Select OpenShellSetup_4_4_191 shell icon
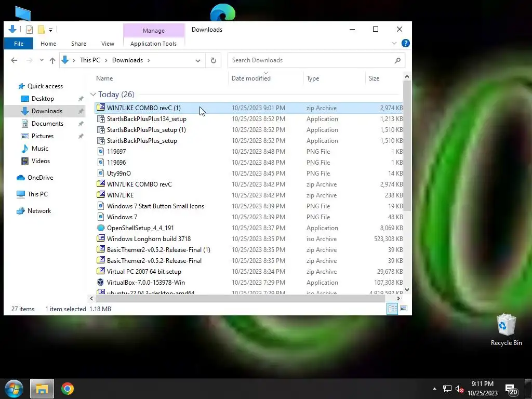This screenshot has width=532, height=399. (x=101, y=228)
